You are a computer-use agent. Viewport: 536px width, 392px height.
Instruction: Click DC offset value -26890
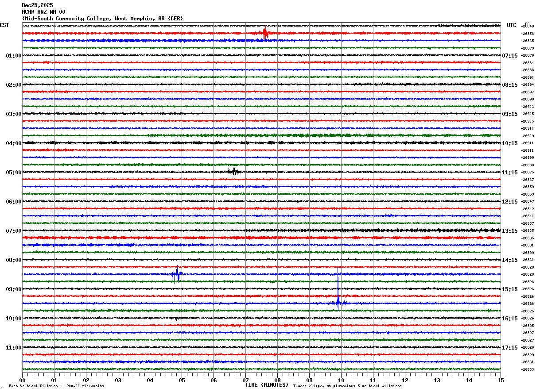(x=528, y=77)
